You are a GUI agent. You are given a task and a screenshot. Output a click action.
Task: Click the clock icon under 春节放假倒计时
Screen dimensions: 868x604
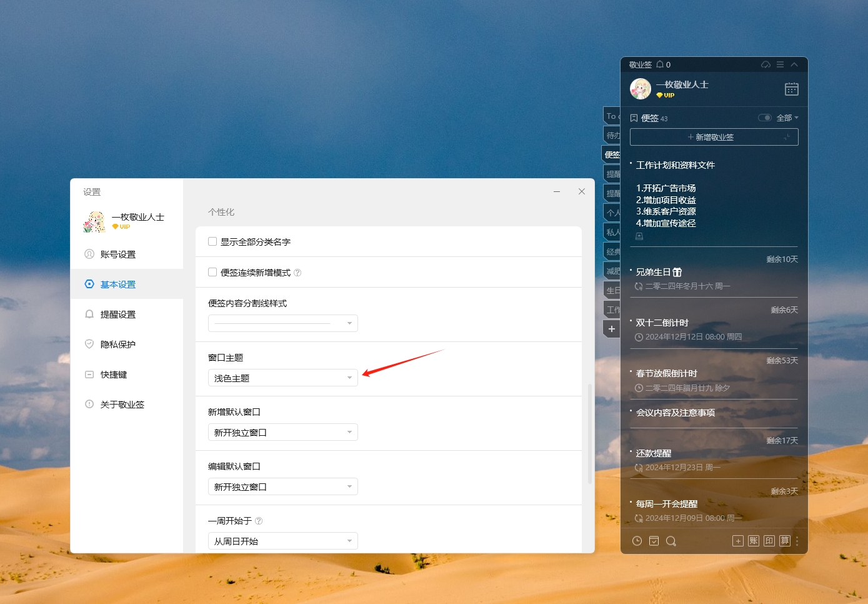(639, 388)
